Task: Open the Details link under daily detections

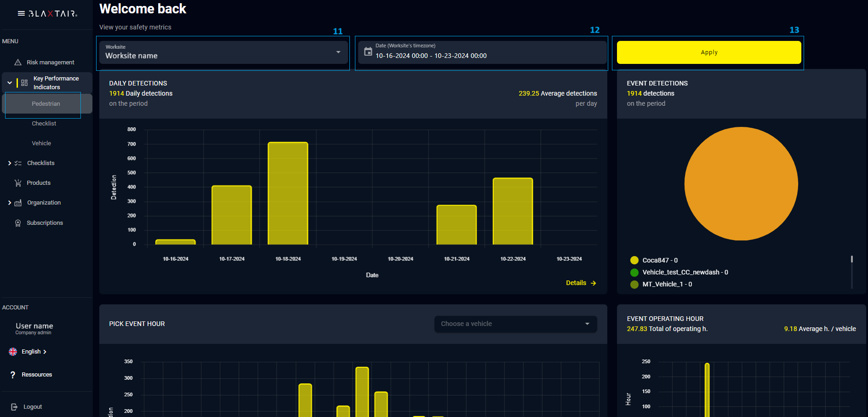Action: [x=580, y=283]
